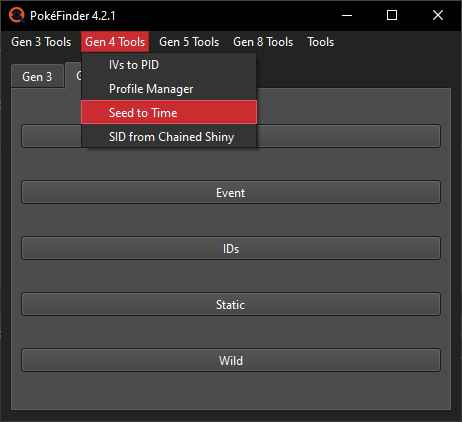
Task: Select IVs to PID menu entry
Action: pos(169,65)
